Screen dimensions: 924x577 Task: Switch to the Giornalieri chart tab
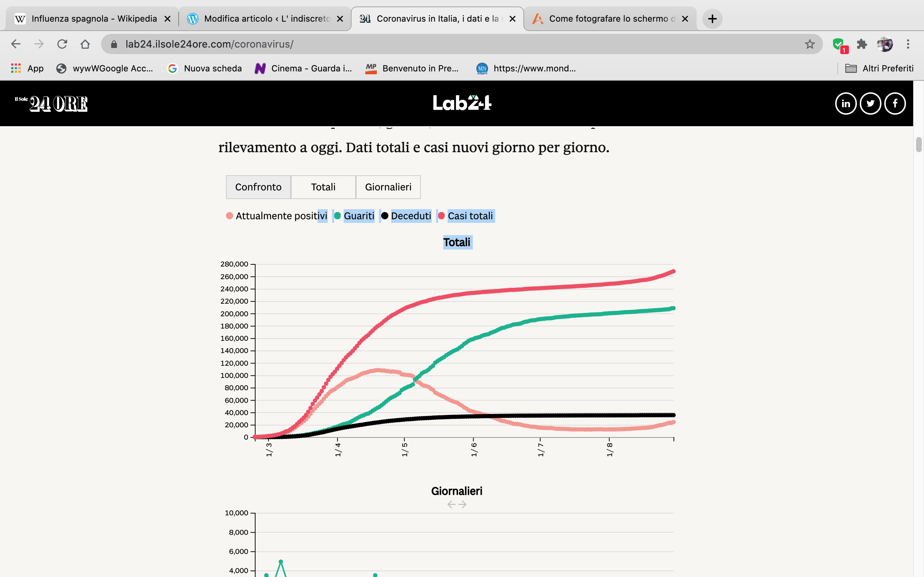click(x=388, y=187)
